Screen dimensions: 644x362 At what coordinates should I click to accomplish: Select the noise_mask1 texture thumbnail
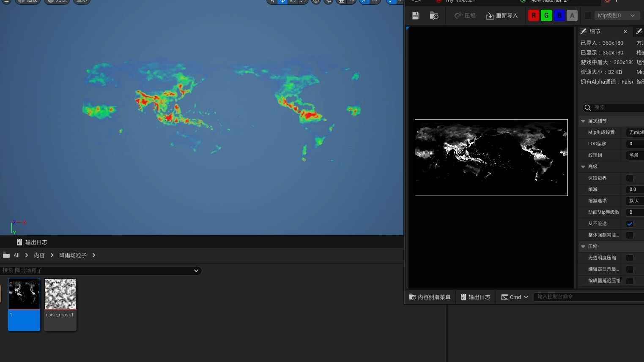coord(60,305)
